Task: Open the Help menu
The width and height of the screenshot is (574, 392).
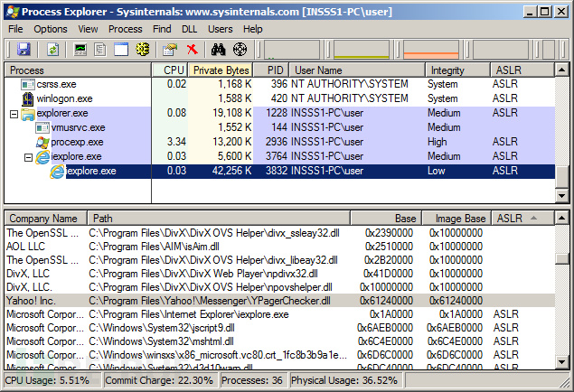Action: [x=252, y=29]
